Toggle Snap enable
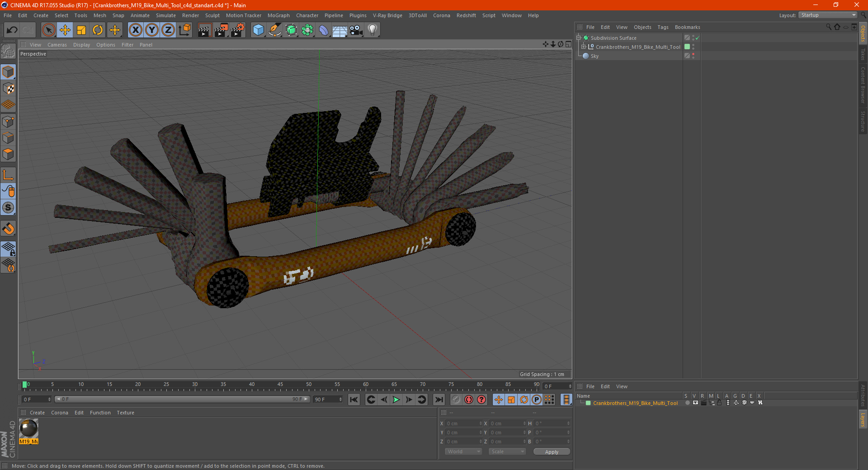 pyautogui.click(x=8, y=229)
